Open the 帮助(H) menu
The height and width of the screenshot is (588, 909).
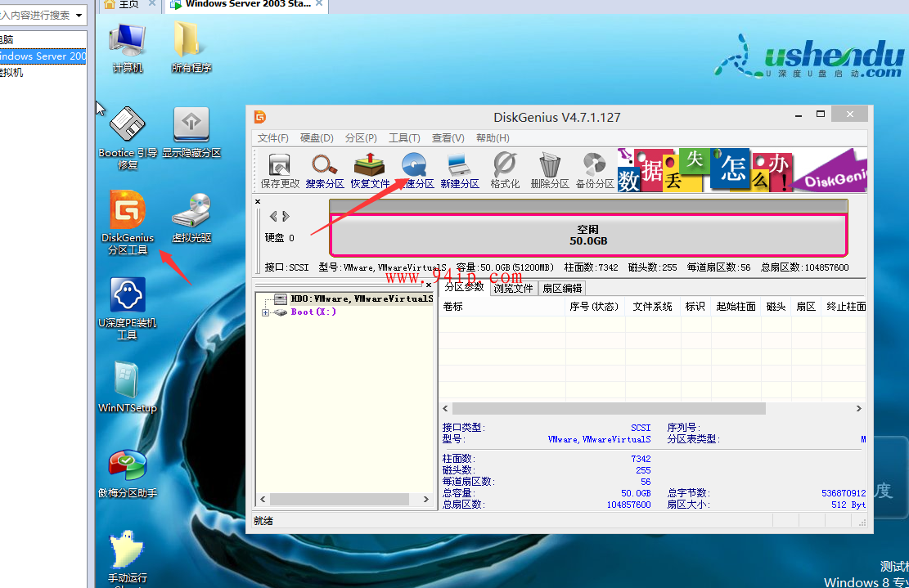(x=493, y=138)
